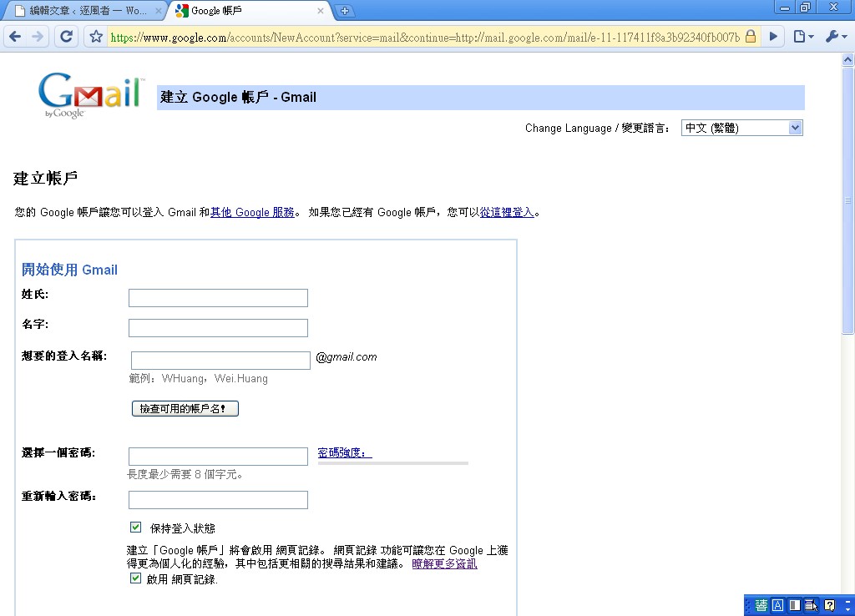Click the 開始使用 Gmail heading
The height and width of the screenshot is (616, 855).
(69, 270)
